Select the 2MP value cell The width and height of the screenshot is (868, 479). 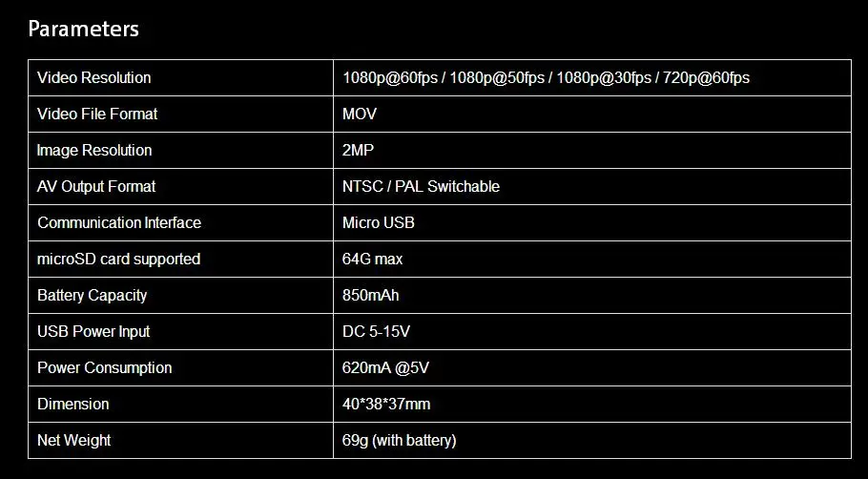coord(358,150)
